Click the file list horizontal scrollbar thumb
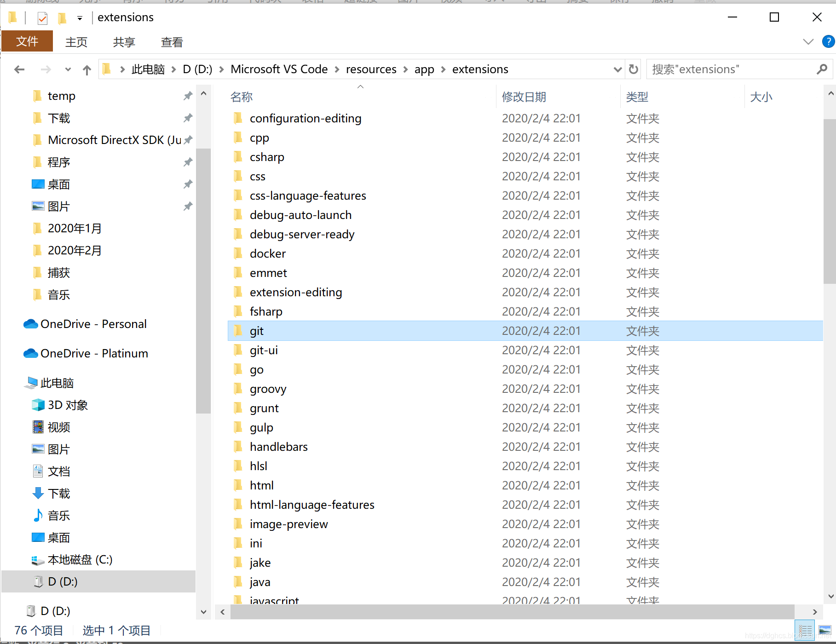 pyautogui.click(x=512, y=612)
